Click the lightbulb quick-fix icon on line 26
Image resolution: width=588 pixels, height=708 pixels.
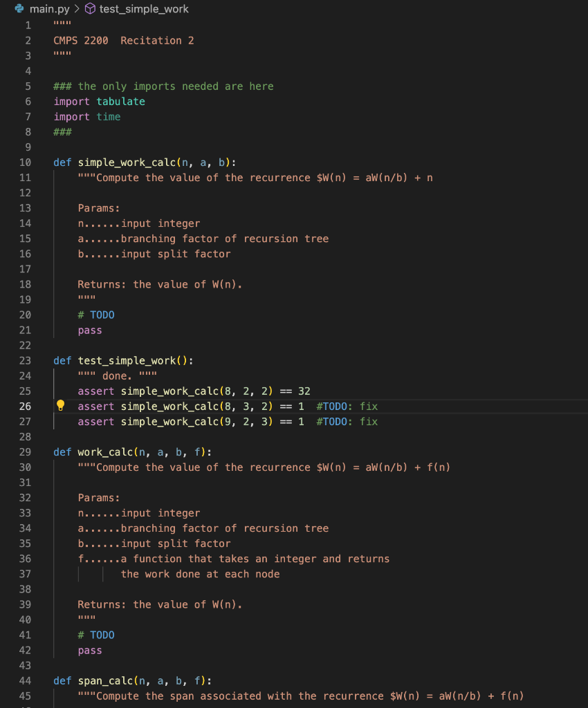coord(60,405)
